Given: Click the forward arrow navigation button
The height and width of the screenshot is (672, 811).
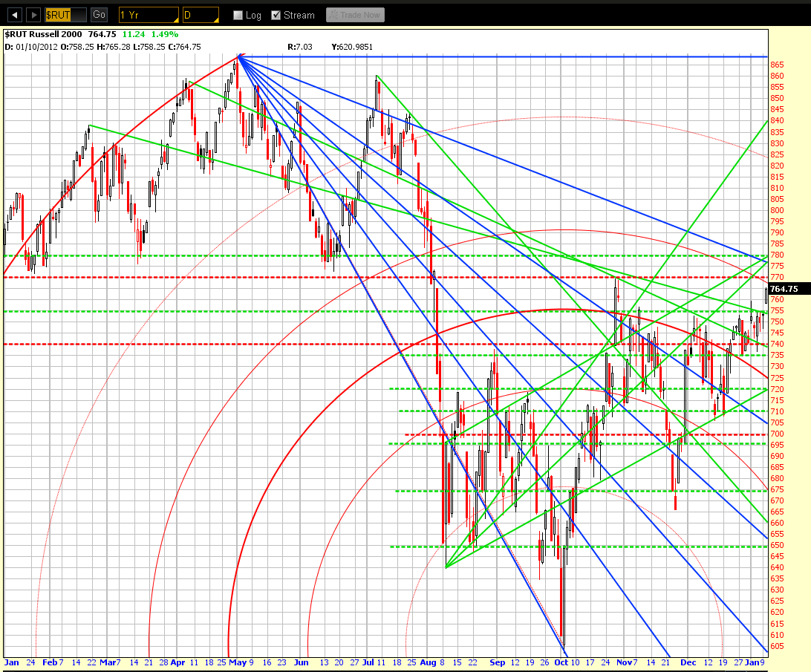Looking at the screenshot, I should [33, 15].
